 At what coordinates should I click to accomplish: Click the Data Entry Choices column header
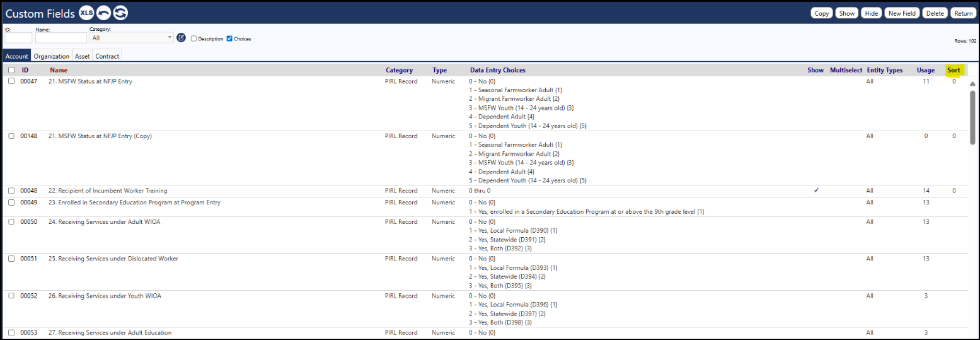click(497, 70)
